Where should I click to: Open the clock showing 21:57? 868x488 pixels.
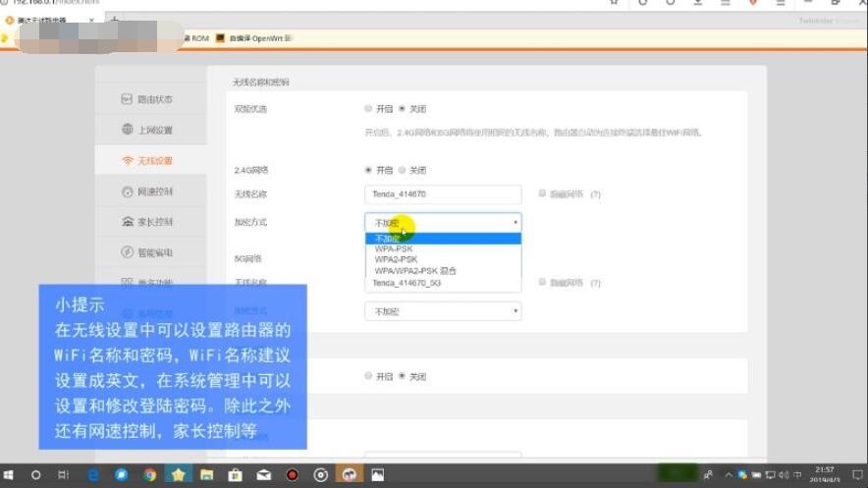[x=824, y=474]
